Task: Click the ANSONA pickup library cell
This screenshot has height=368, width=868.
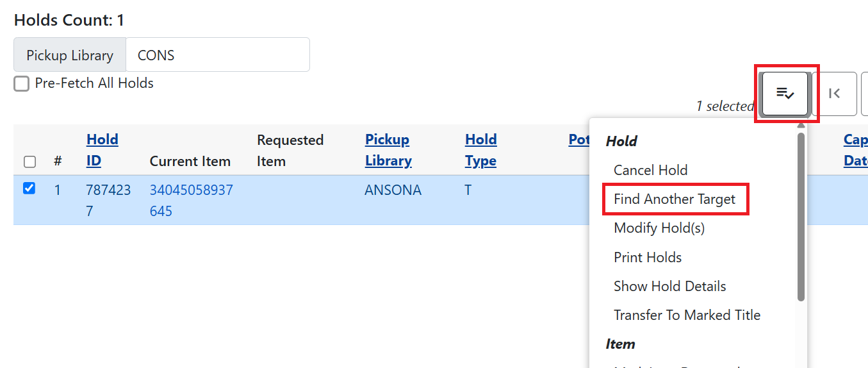Action: [x=393, y=190]
